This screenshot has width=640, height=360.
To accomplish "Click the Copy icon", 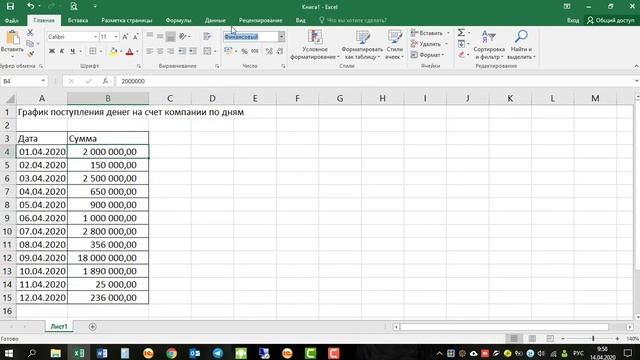I will (30, 43).
